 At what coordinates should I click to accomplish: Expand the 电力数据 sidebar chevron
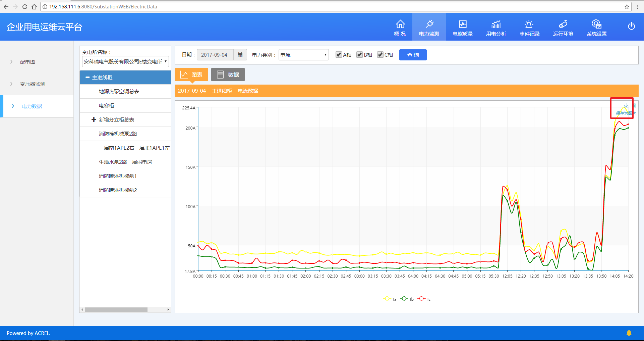coord(13,106)
